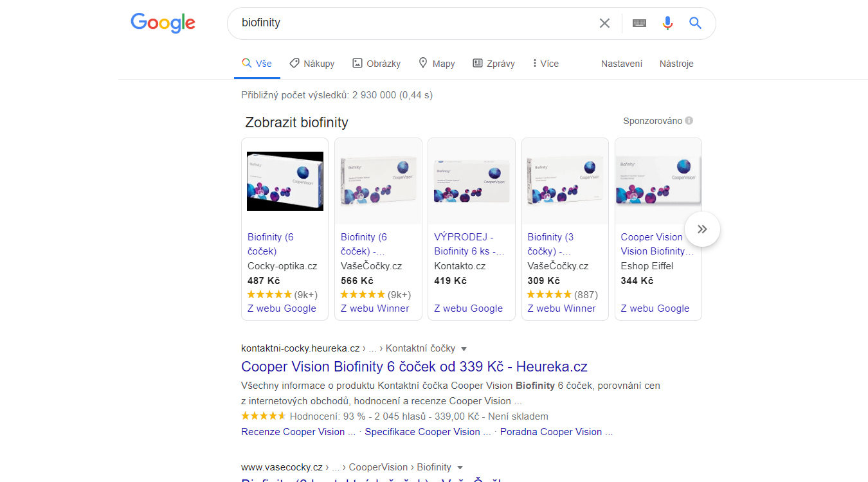Click 'Z webu Google' under Cocky-optika.cz card

click(x=282, y=308)
